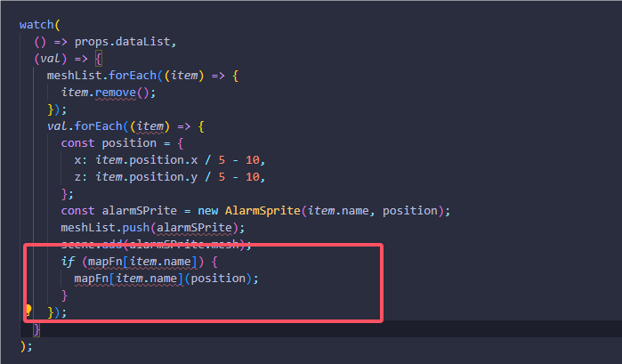The image size is (622, 364).
Task: Click 'scene.add(alarmSPrite.mesh)' line
Action: pos(157,244)
